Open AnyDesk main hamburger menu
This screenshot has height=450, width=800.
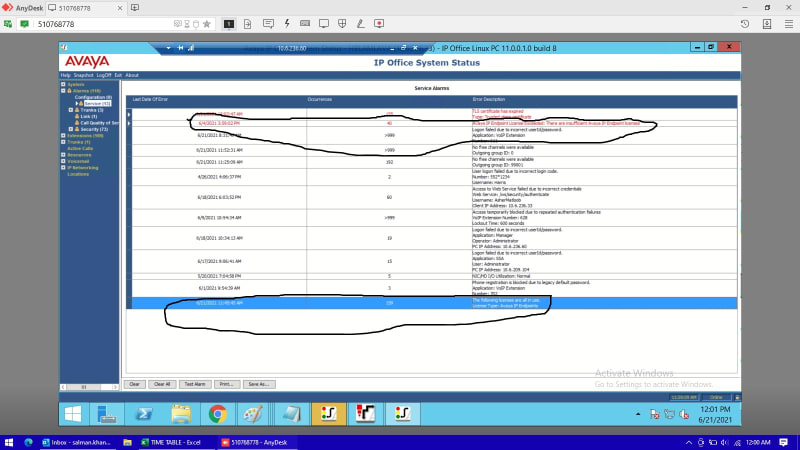pyautogui.click(x=789, y=23)
